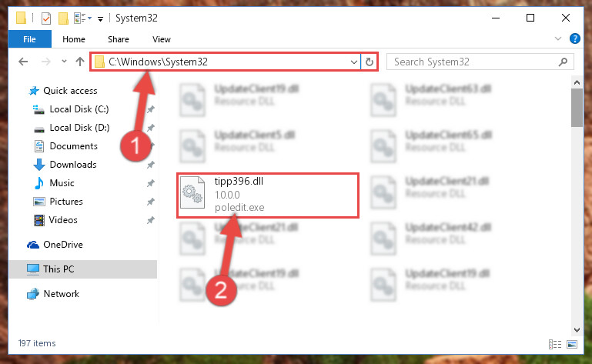Open recent locations dropdown arrow

(64, 61)
